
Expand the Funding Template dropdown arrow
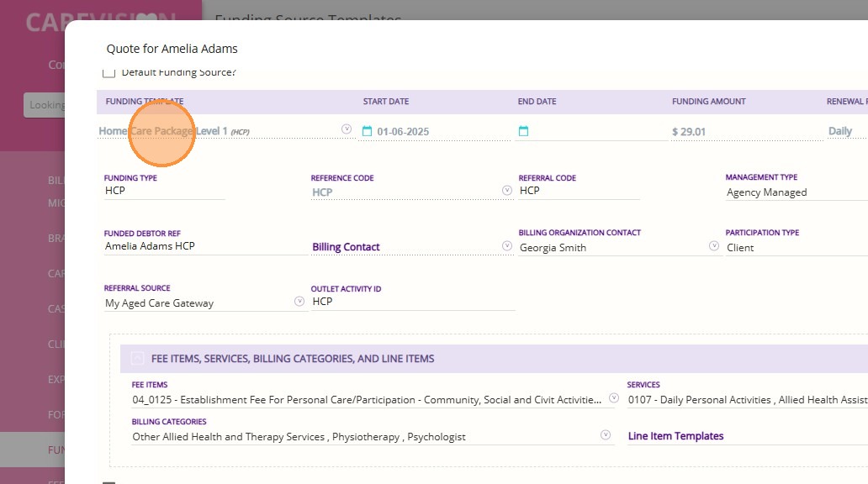pos(347,129)
